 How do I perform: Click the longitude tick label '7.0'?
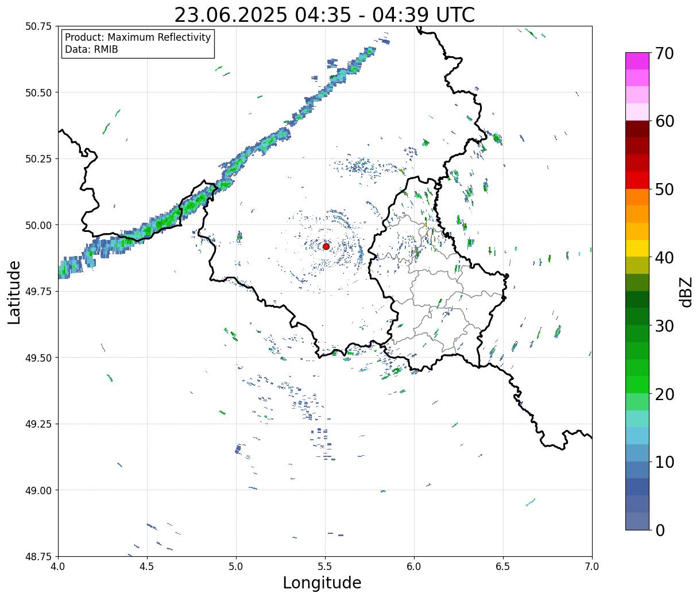point(592,567)
